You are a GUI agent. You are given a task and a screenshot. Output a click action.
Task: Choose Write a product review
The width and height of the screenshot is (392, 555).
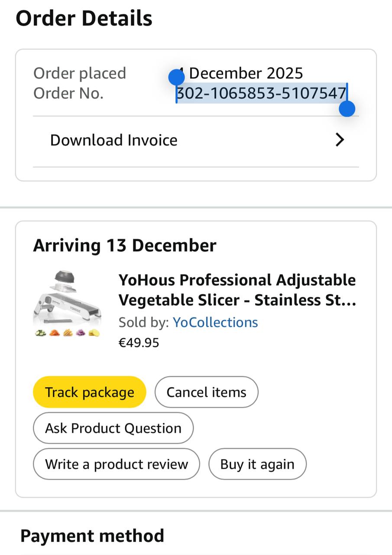pos(117,464)
